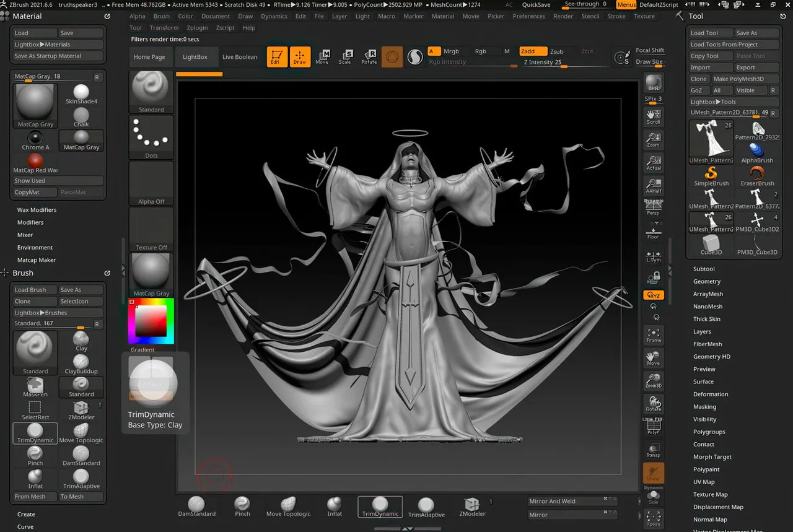This screenshot has width=793, height=532.
Task: Expand the Deformation subpalette
Action: tap(711, 394)
